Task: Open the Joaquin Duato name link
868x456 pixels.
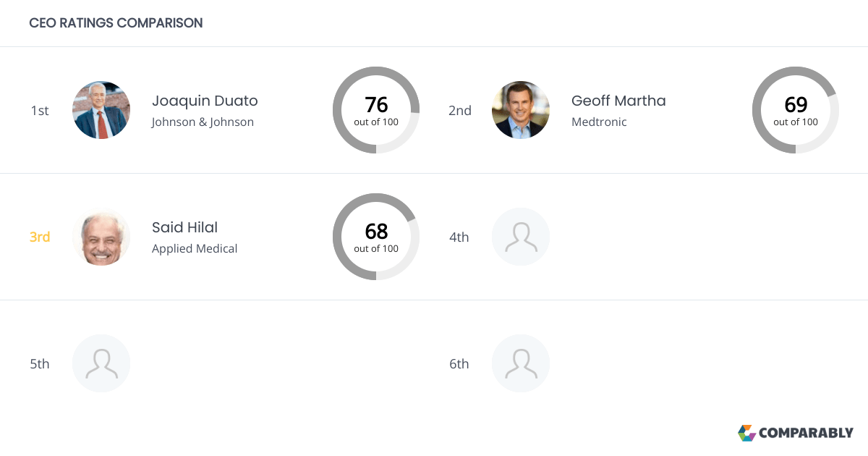Action: pyautogui.click(x=205, y=101)
